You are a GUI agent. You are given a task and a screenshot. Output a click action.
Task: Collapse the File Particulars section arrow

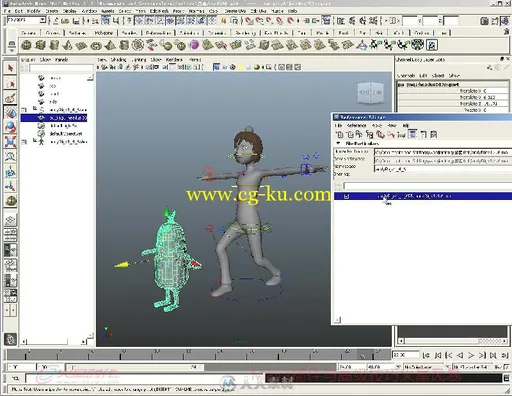point(338,143)
